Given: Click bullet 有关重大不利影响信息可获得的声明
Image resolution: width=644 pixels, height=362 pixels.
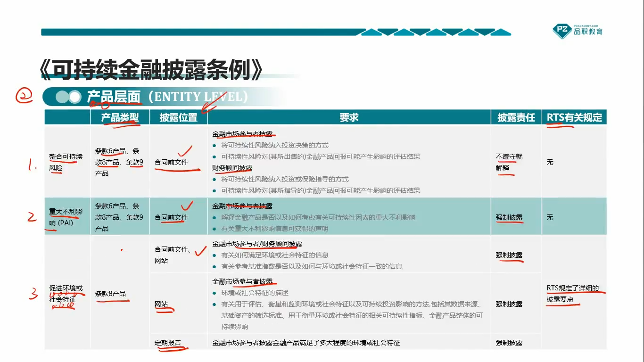Looking at the screenshot, I should [x=275, y=229].
